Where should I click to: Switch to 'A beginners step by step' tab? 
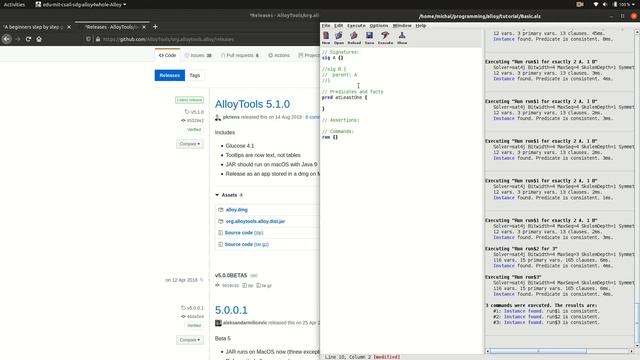[33, 27]
